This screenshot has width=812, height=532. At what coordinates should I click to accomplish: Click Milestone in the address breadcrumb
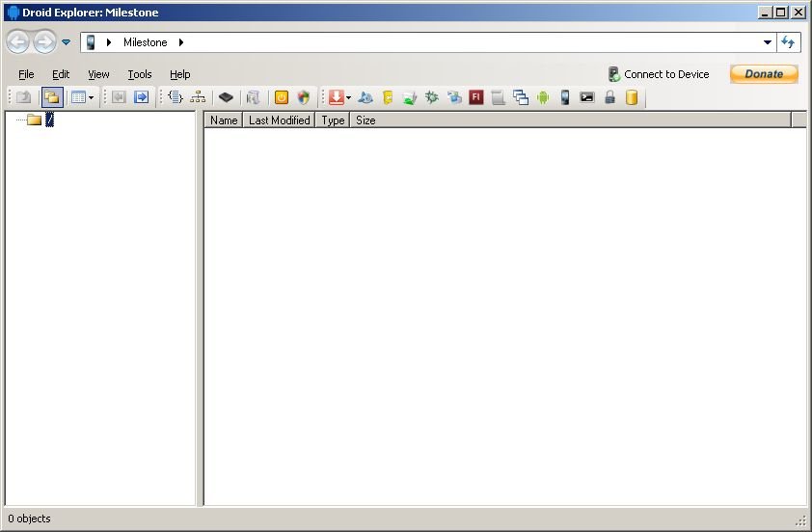[145, 42]
